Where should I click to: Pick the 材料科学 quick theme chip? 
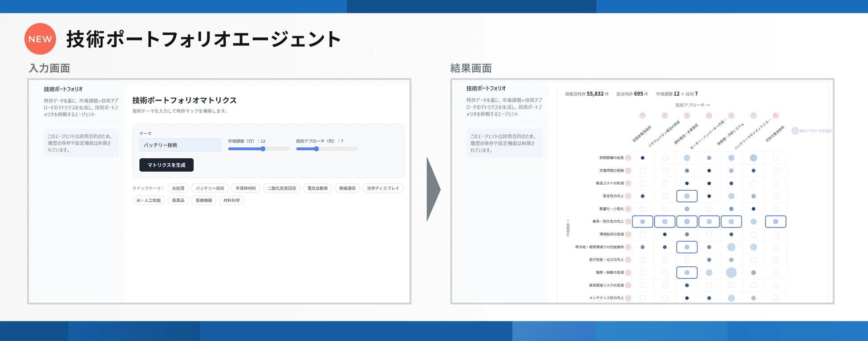coord(231,201)
